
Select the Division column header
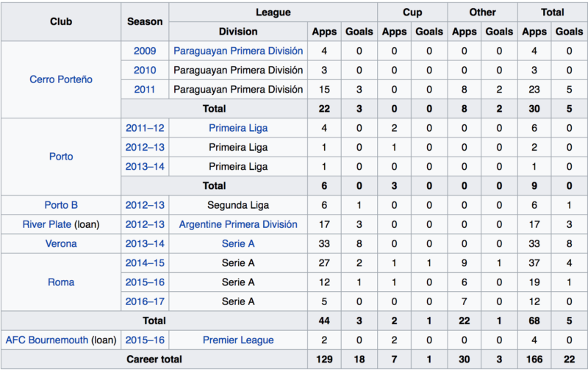(x=238, y=32)
